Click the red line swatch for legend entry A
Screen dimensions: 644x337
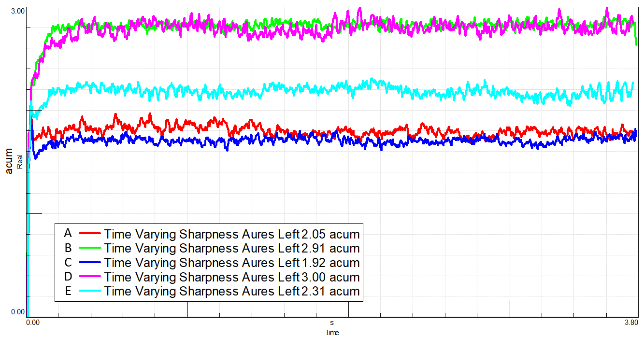(88, 234)
